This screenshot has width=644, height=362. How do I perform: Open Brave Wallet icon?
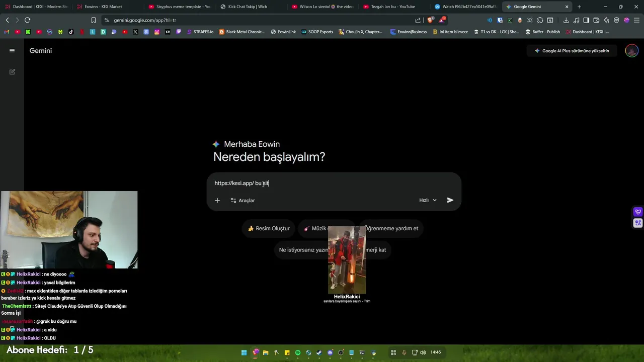(596, 20)
